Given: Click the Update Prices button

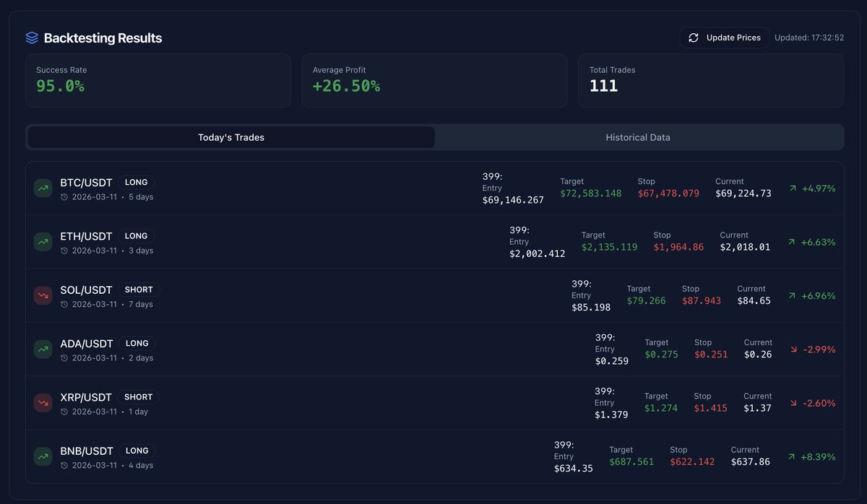Looking at the screenshot, I should point(725,38).
